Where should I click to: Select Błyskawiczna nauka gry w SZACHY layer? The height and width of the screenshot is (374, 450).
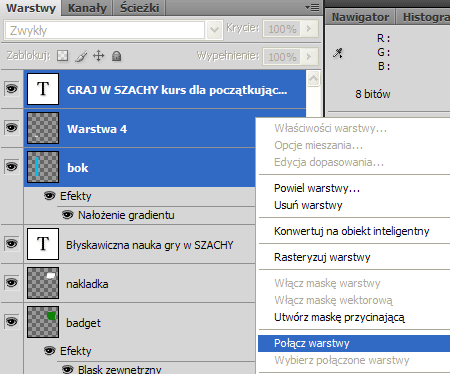(x=150, y=245)
